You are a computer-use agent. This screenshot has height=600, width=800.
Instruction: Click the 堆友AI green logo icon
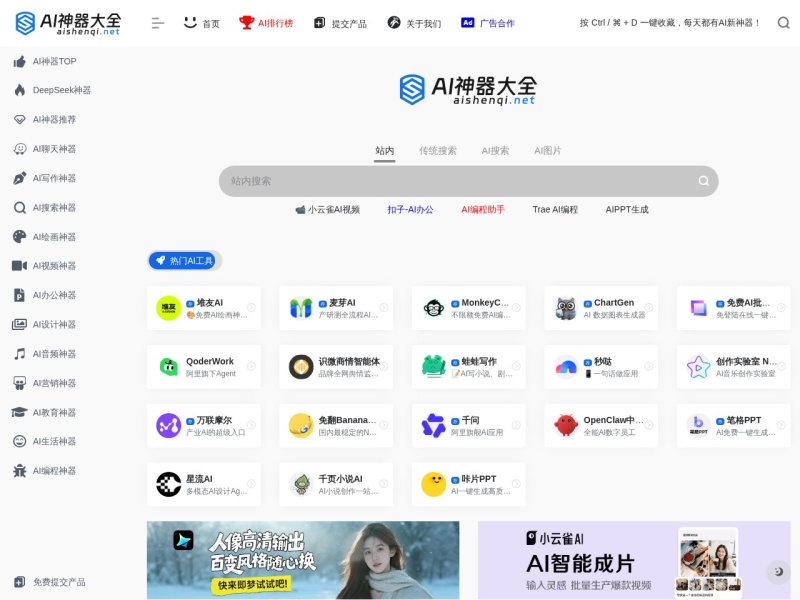pyautogui.click(x=168, y=308)
